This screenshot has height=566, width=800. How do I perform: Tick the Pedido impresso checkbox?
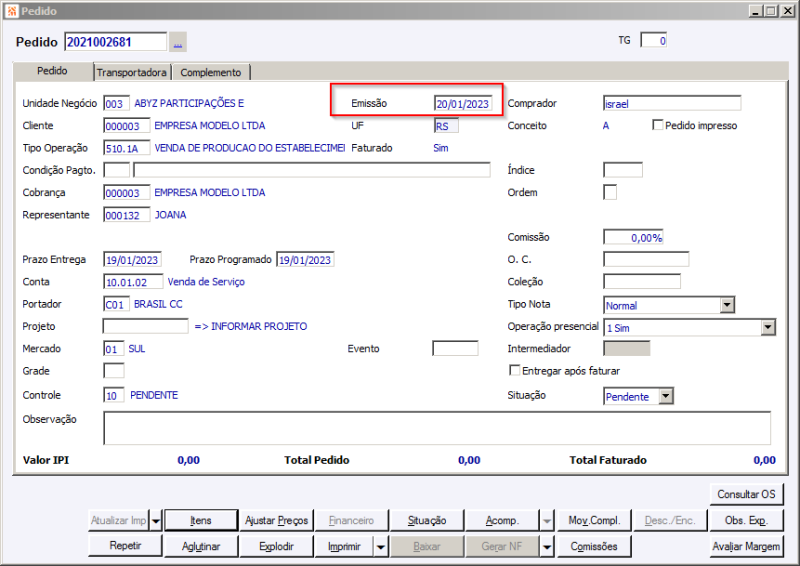tap(658, 125)
